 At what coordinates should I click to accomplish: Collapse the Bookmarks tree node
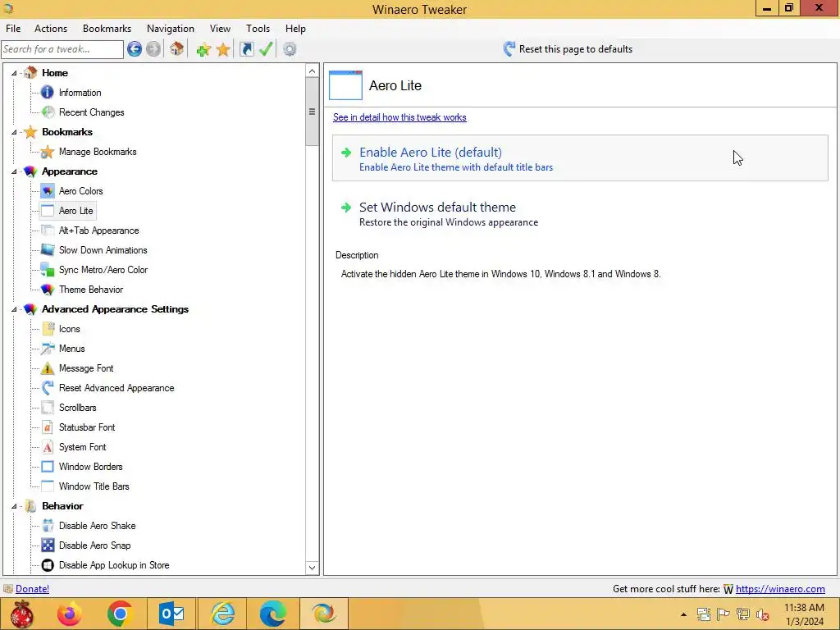14,132
